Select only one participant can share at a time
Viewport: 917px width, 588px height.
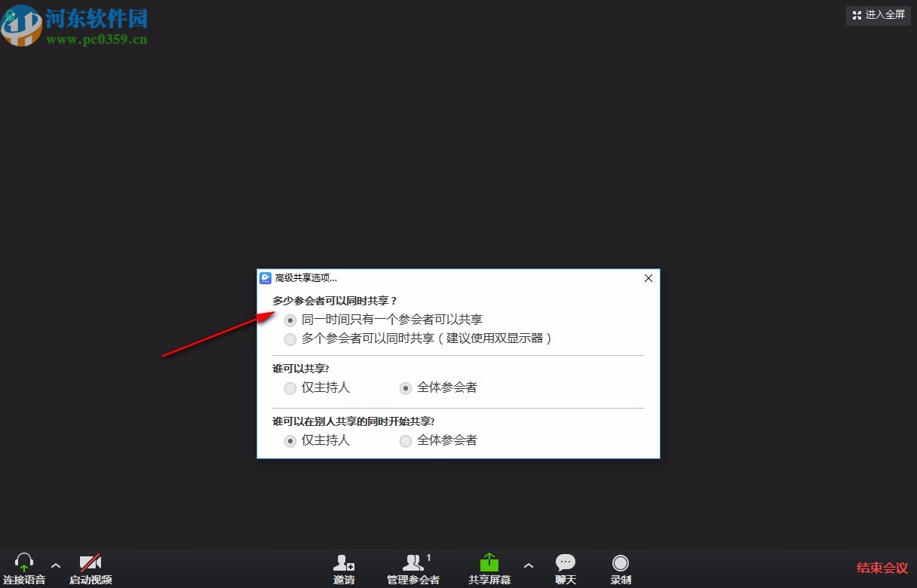(290, 320)
